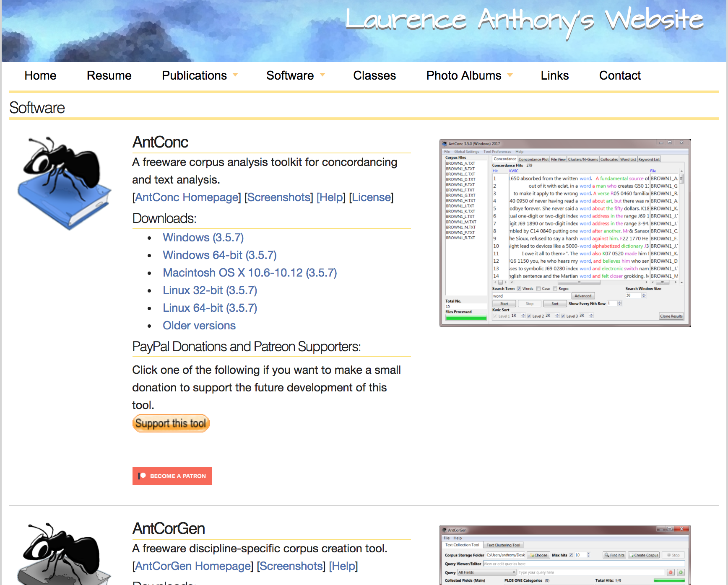The width and height of the screenshot is (728, 585).
Task: Click the Windows 64-bit download link
Action: (x=219, y=255)
